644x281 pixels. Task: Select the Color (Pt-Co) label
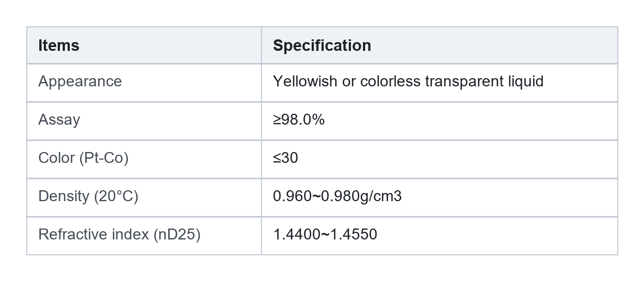click(x=84, y=158)
